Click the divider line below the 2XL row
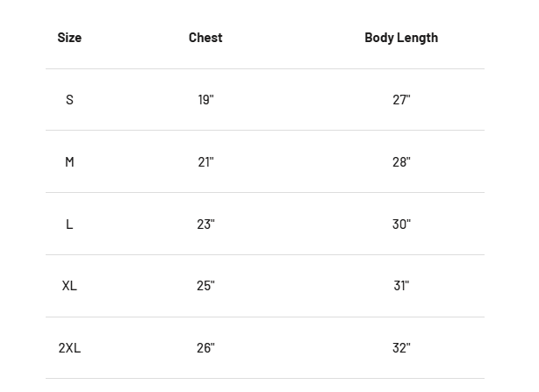 (x=265, y=379)
